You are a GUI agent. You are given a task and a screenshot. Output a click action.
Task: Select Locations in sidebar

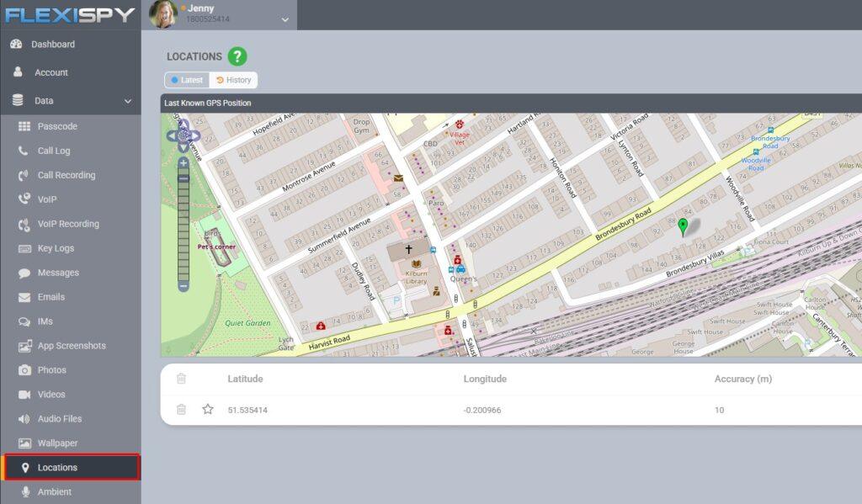point(72,467)
